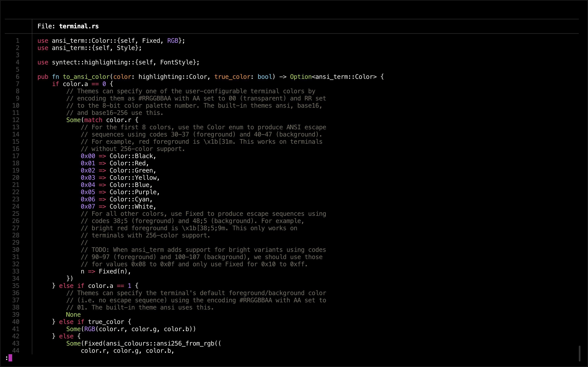588x367 pixels.
Task: Click the 'File:' label in header
Action: [x=46, y=26]
